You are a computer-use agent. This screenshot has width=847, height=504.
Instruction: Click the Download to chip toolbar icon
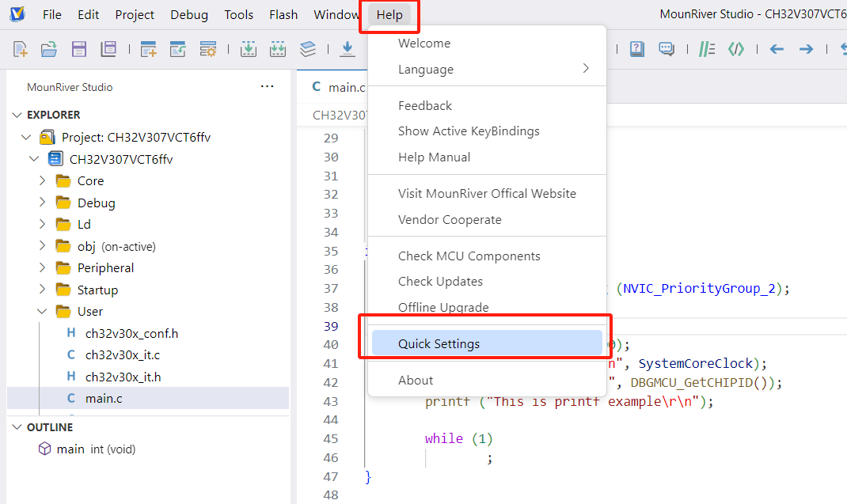click(348, 49)
